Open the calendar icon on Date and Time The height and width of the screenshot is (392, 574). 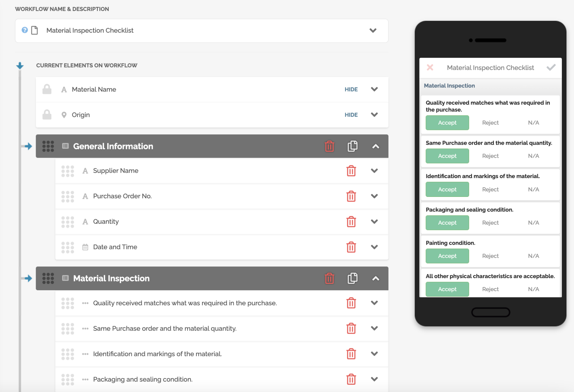tap(85, 247)
